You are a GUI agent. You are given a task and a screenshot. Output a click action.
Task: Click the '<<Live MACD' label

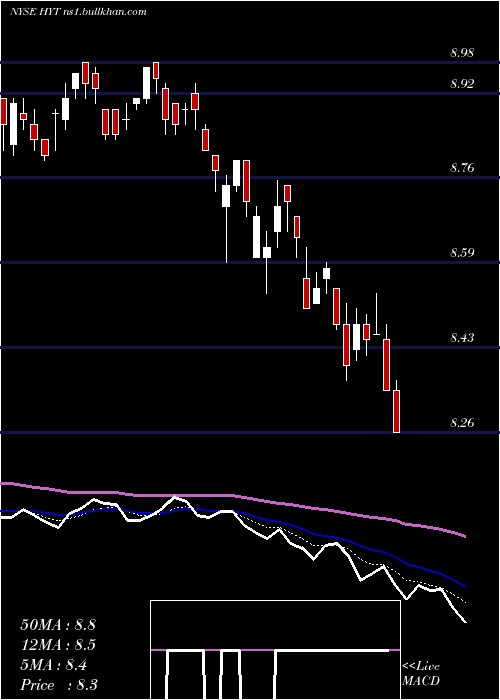[x=421, y=673]
